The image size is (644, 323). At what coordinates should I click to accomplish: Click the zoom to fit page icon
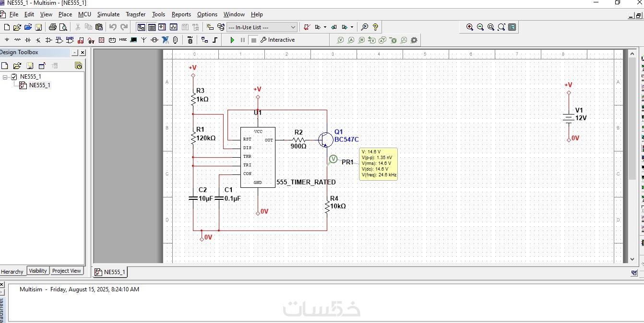pos(501,27)
